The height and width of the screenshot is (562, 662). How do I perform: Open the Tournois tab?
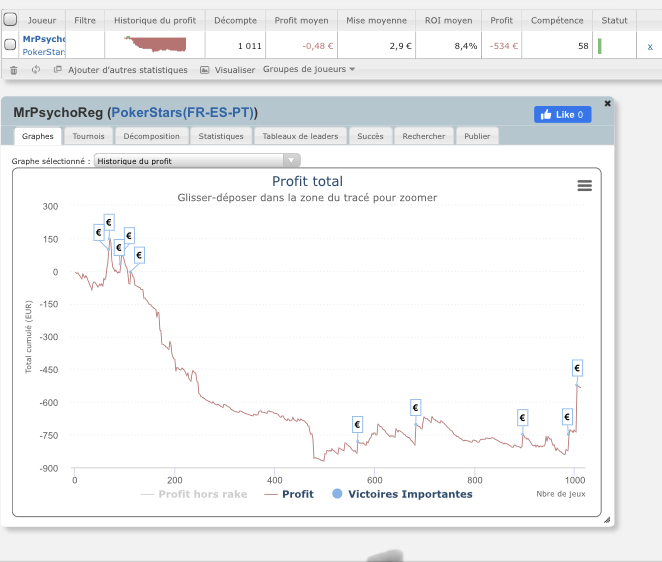pos(88,136)
